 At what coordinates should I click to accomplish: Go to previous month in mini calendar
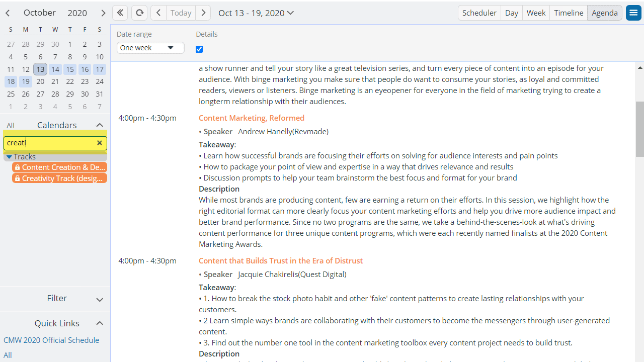click(x=8, y=13)
